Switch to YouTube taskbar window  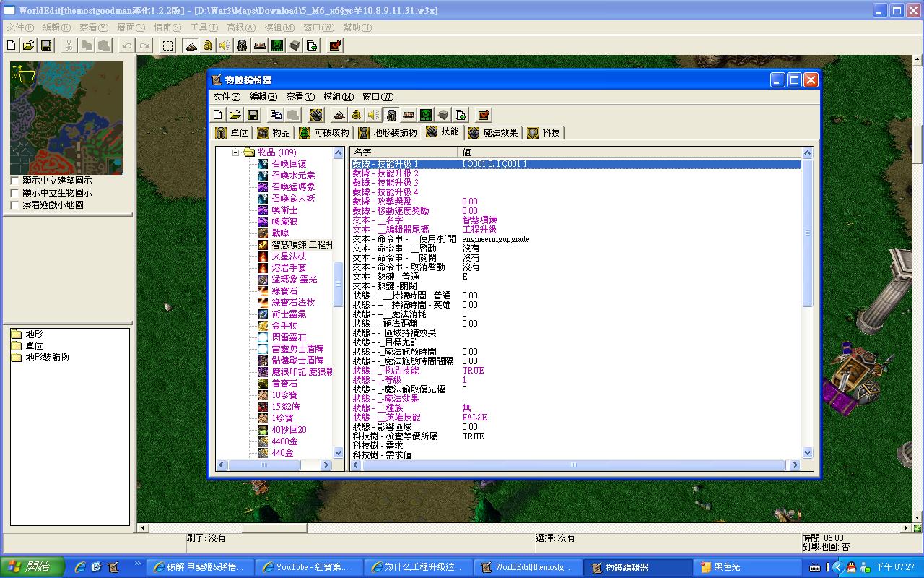[x=310, y=567]
